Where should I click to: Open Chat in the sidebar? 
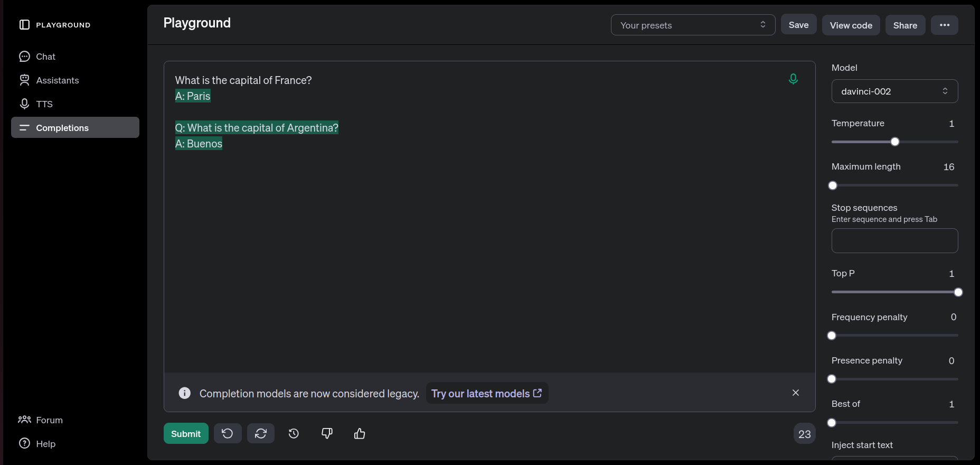[x=45, y=57]
